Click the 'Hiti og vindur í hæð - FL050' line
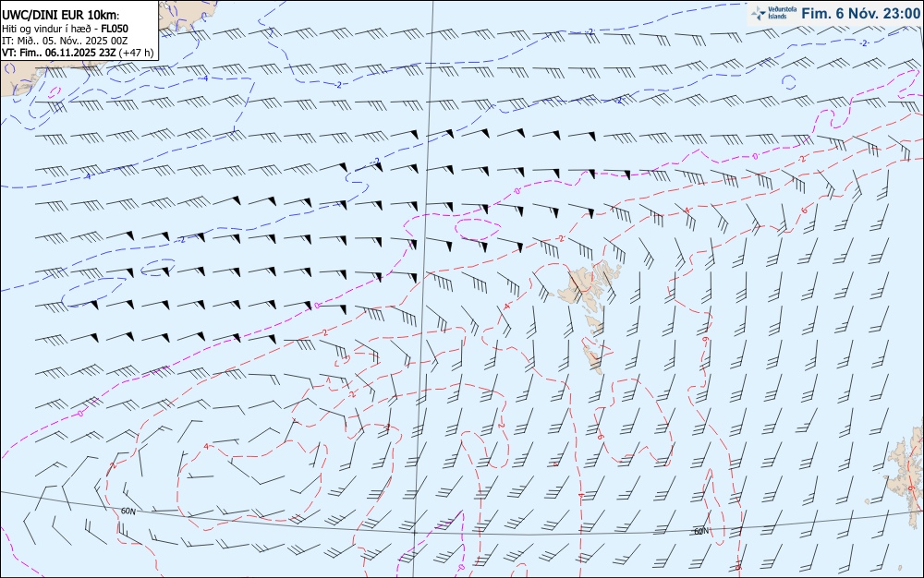This screenshot has height=578, width=924. tap(65, 29)
